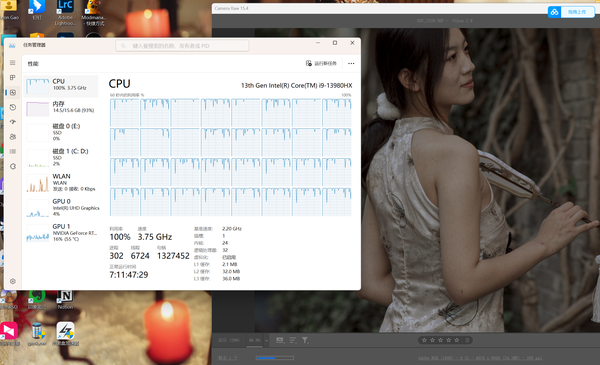Open the user folder desktop icon

click(9, 10)
